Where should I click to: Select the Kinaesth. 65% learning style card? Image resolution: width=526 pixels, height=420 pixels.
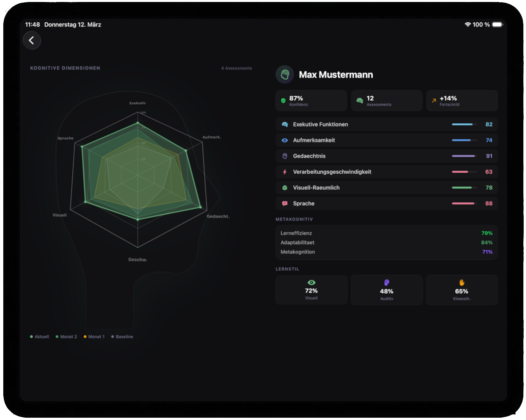461,290
